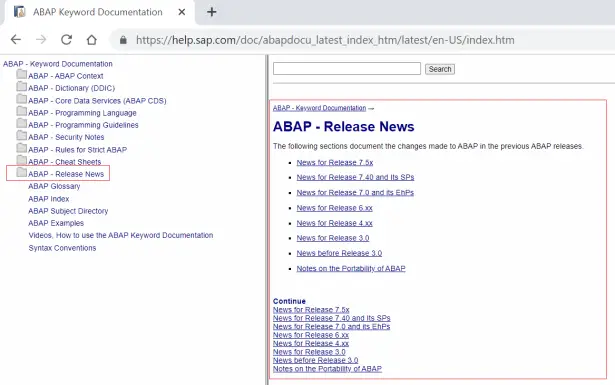The width and height of the screenshot is (615, 385).
Task: Click the ABAP - Release News page heading
Action: point(344,127)
